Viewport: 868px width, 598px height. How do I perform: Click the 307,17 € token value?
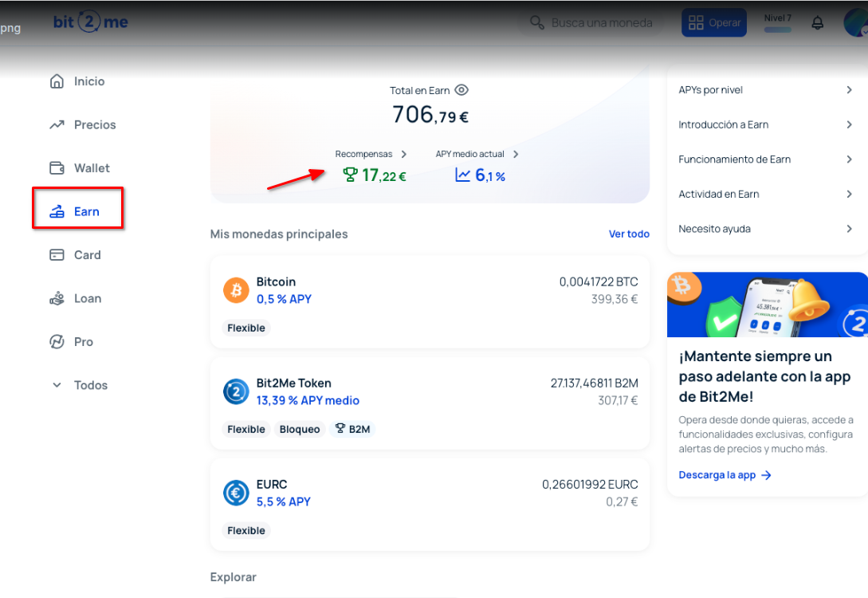[618, 400]
